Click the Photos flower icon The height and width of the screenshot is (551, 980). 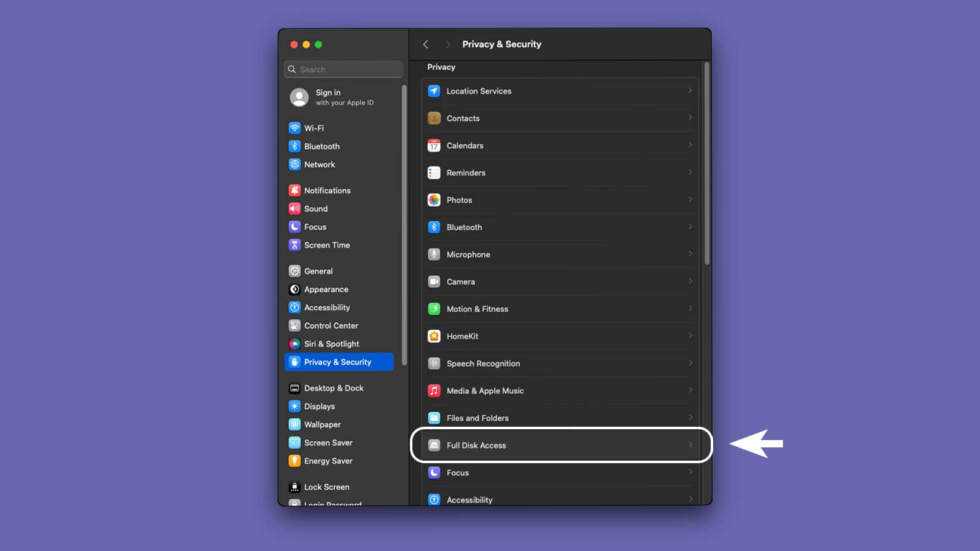coord(434,200)
